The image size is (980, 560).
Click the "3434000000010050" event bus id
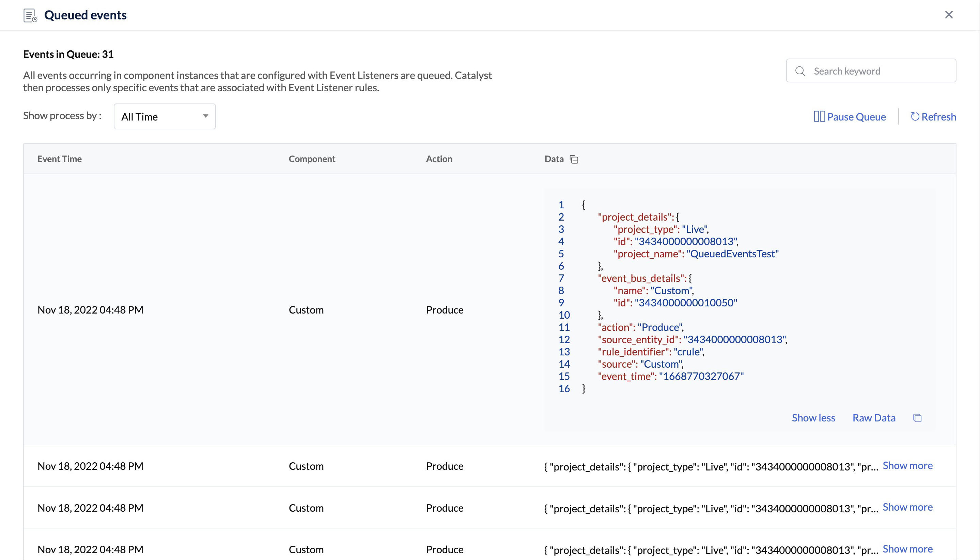pyautogui.click(x=686, y=303)
